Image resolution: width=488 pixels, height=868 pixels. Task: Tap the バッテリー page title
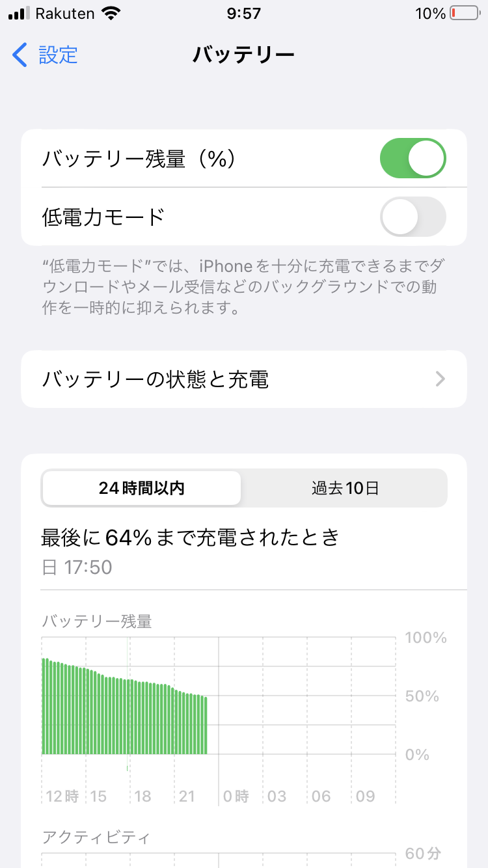point(244,55)
